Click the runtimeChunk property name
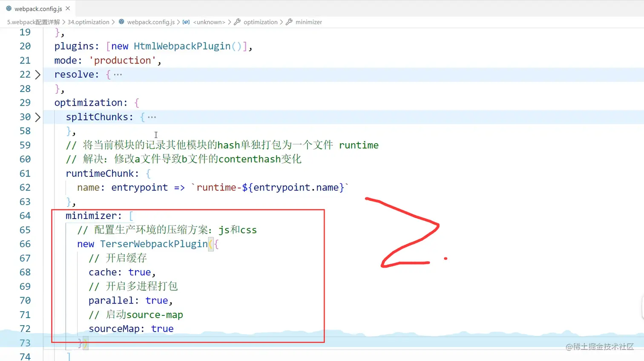The image size is (644, 361). pos(100,173)
